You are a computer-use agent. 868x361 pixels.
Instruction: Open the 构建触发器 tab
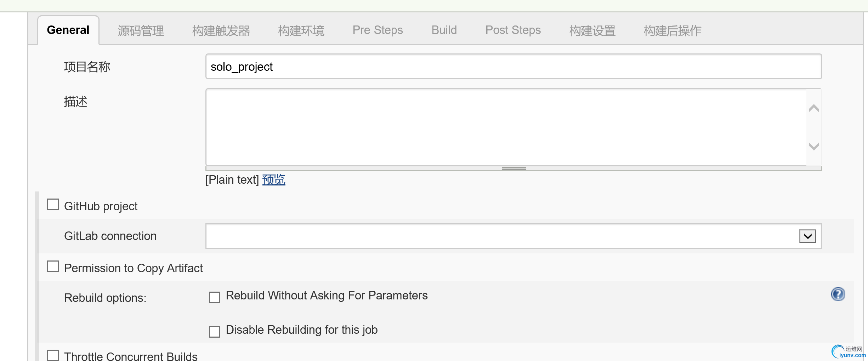click(x=221, y=30)
